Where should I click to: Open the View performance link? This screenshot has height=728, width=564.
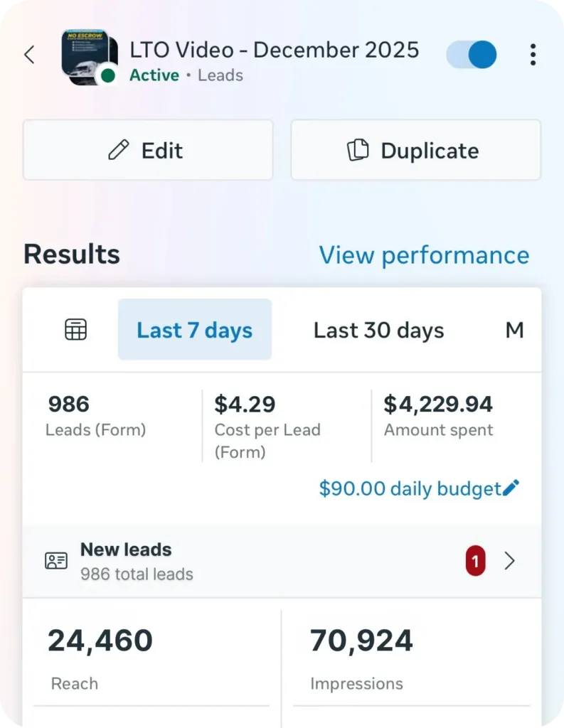coord(424,255)
